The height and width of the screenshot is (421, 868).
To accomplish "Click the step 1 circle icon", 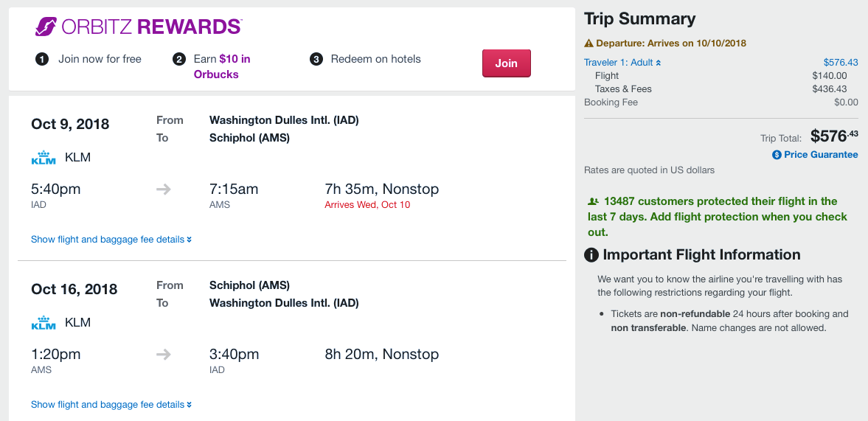I will point(42,60).
